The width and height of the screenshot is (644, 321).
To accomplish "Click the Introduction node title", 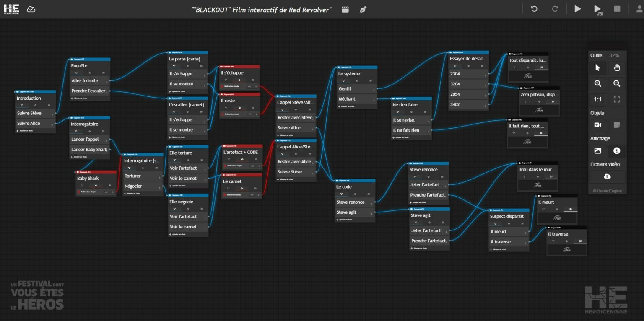I will point(29,98).
